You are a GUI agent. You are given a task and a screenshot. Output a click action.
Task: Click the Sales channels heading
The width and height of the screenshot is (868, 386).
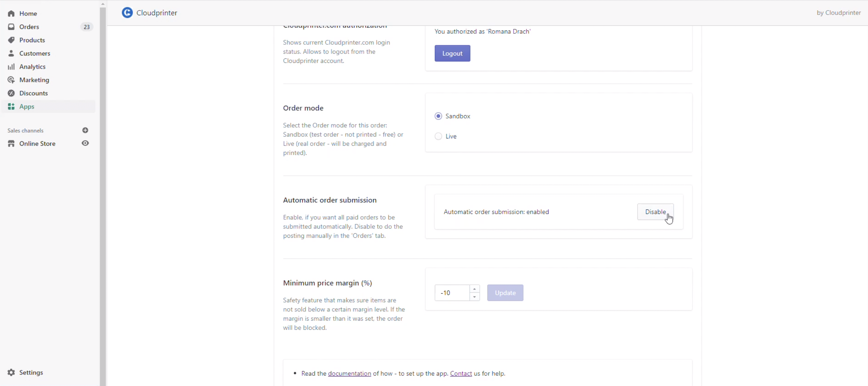click(x=25, y=130)
